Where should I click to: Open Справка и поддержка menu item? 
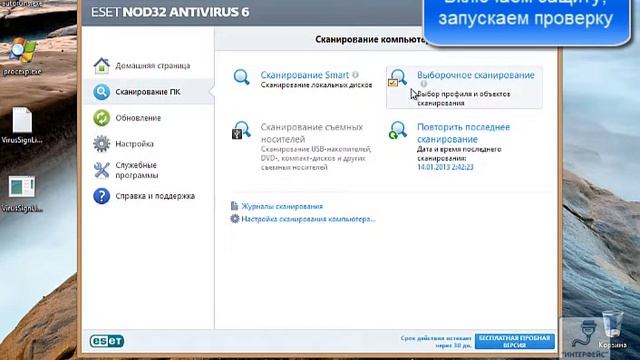pyautogui.click(x=155, y=196)
